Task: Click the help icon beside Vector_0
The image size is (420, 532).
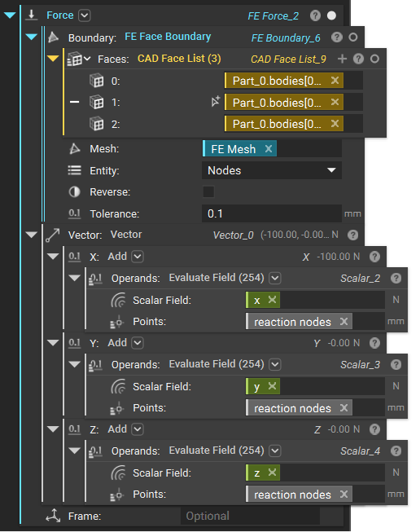Action: coord(352,235)
